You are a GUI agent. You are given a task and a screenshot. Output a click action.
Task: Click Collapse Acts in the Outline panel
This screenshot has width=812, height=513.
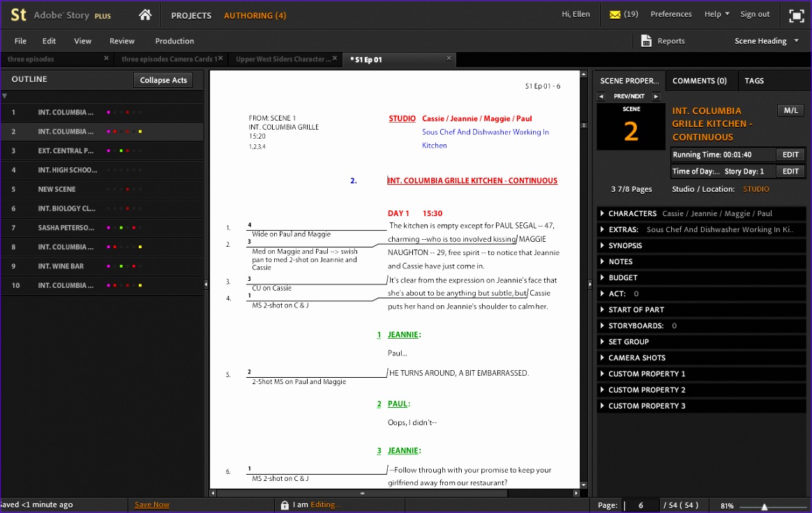[163, 79]
